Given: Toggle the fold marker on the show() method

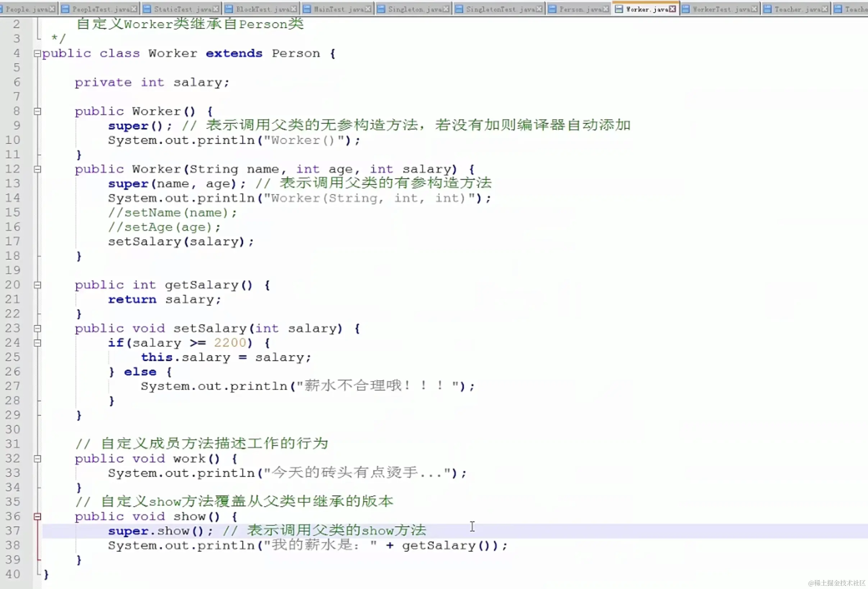Looking at the screenshot, I should 37,516.
